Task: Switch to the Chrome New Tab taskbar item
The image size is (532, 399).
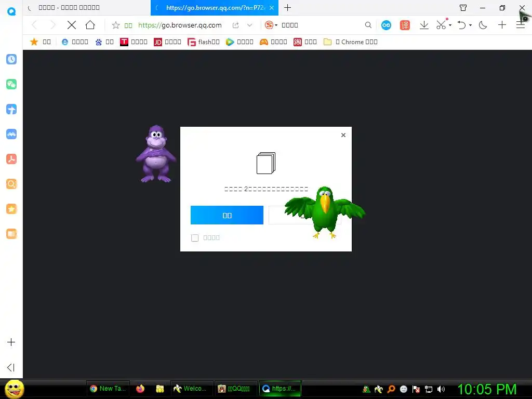Action: [x=109, y=389]
